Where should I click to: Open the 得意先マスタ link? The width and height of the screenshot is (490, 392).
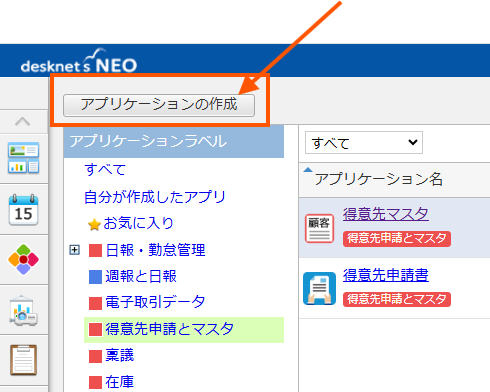point(386,214)
